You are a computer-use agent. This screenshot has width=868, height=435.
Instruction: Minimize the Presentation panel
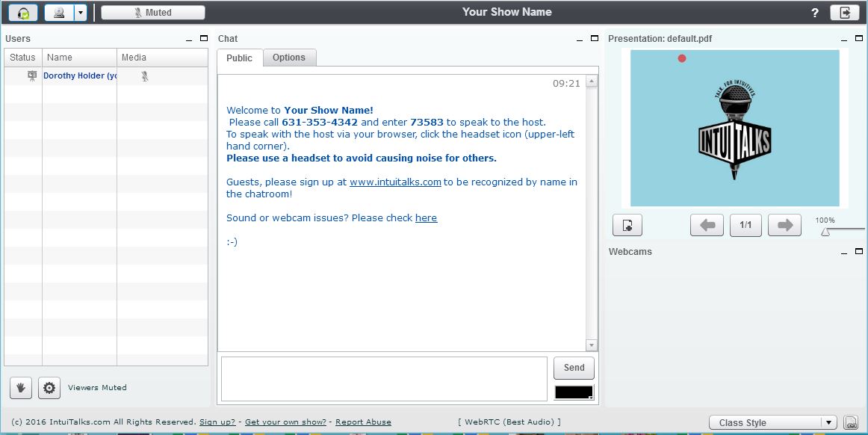(x=844, y=40)
